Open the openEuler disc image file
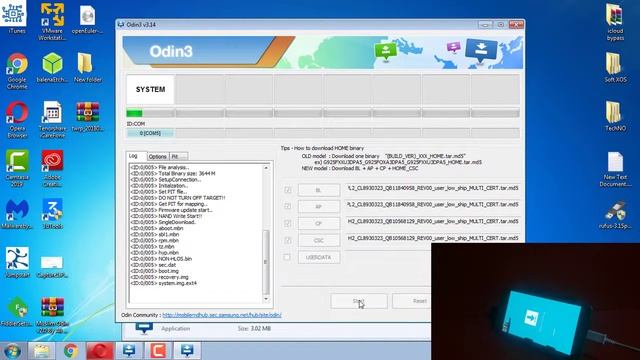The width and height of the screenshot is (640, 360). [x=87, y=20]
